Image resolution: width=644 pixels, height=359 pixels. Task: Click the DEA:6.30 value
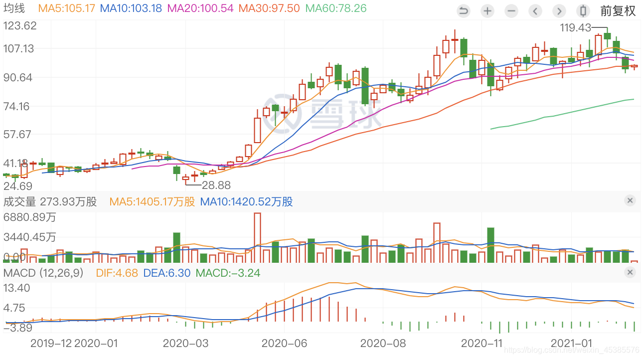(166, 273)
